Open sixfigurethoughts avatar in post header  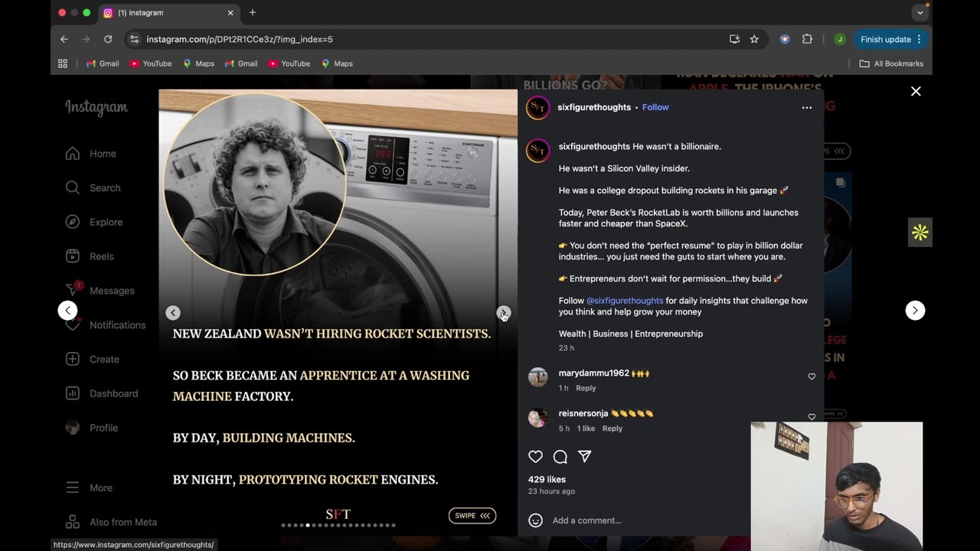[537, 108]
